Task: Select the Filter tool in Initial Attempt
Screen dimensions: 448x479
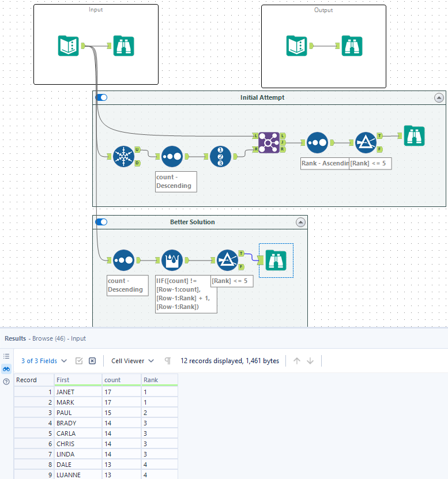Action: coord(366,142)
